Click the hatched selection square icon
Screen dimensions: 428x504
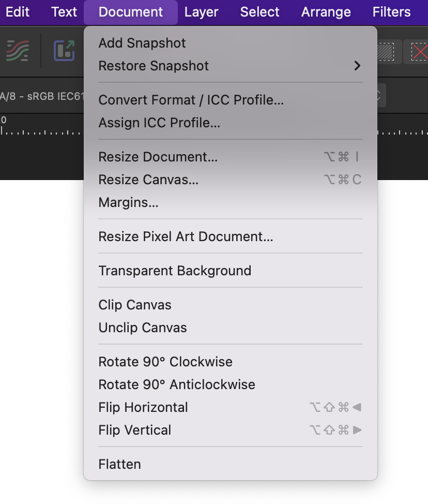385,52
